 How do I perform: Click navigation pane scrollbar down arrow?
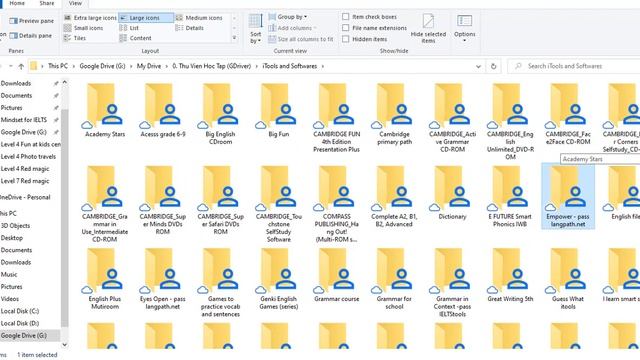[x=64, y=345]
